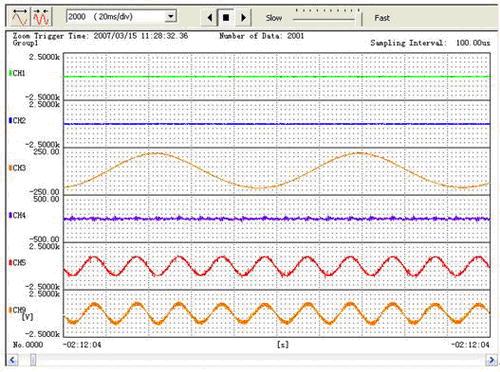
Task: Select the CH9 channel label
Action: click(x=19, y=310)
